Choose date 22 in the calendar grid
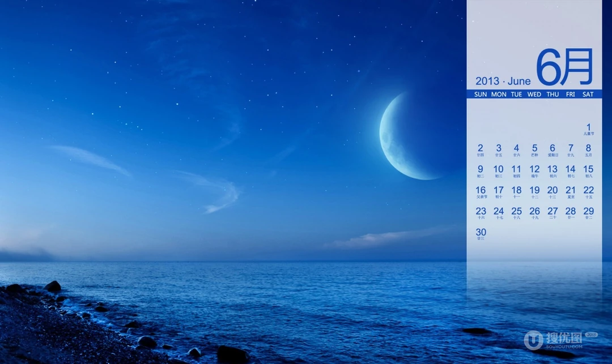612x364 pixels. (589, 190)
